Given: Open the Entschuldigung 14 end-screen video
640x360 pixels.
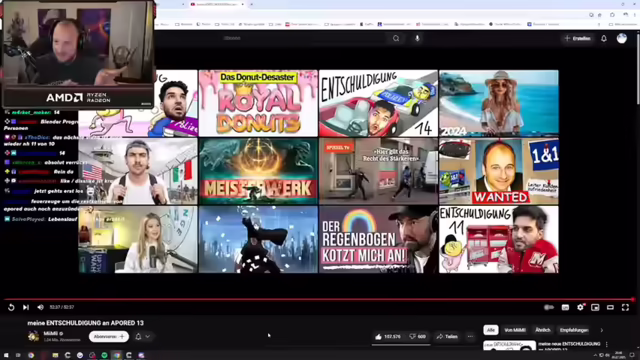Looking at the screenshot, I should 378,103.
